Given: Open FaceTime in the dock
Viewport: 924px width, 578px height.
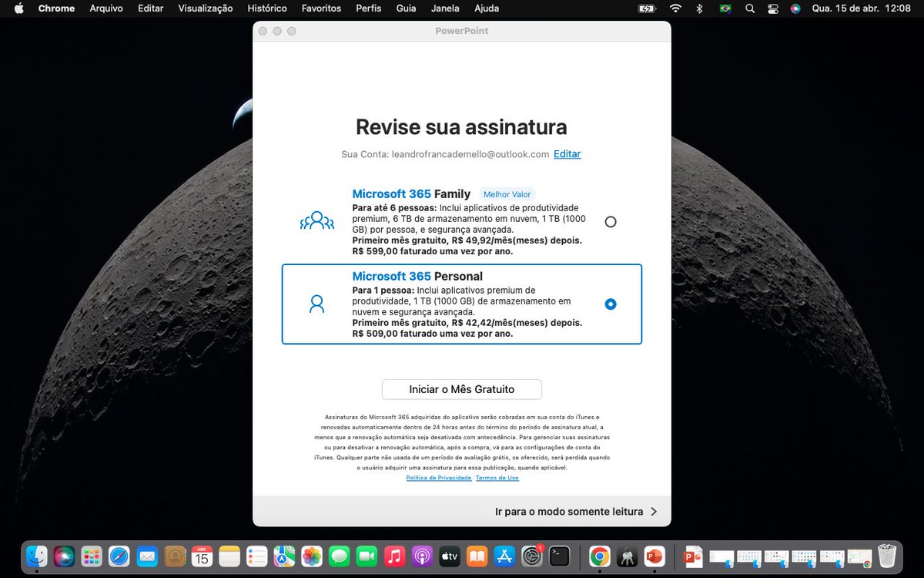Looking at the screenshot, I should coord(367,556).
